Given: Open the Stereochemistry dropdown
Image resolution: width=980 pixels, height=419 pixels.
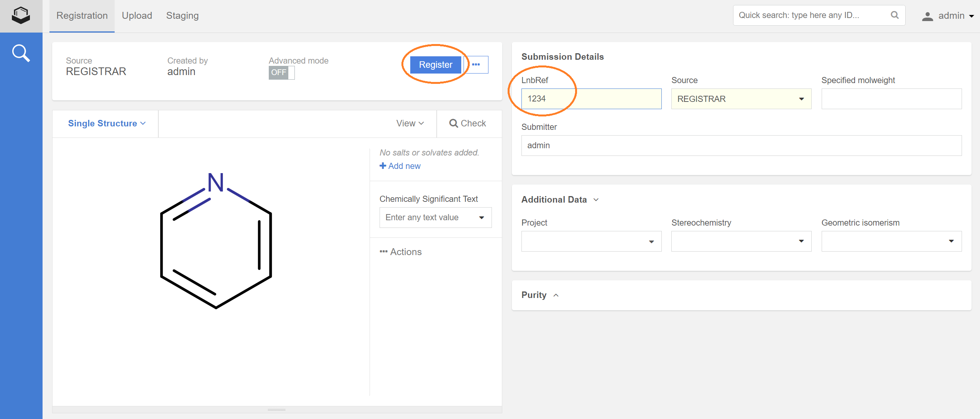Looking at the screenshot, I should [741, 241].
